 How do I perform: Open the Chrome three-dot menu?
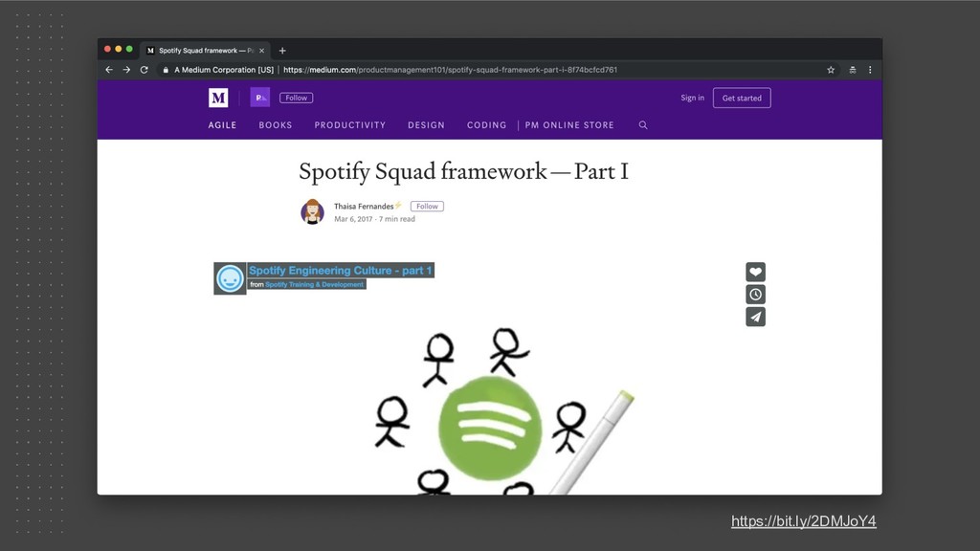(870, 70)
